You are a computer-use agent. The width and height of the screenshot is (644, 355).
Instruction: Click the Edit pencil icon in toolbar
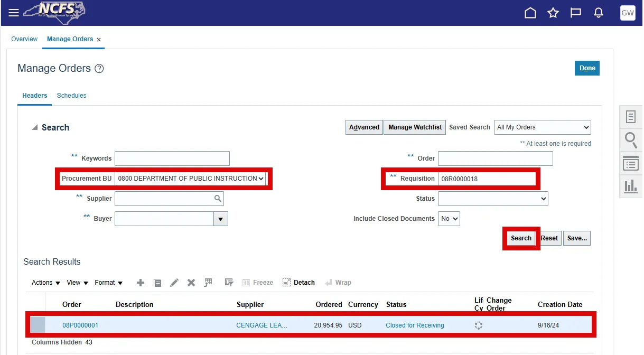coord(174,283)
